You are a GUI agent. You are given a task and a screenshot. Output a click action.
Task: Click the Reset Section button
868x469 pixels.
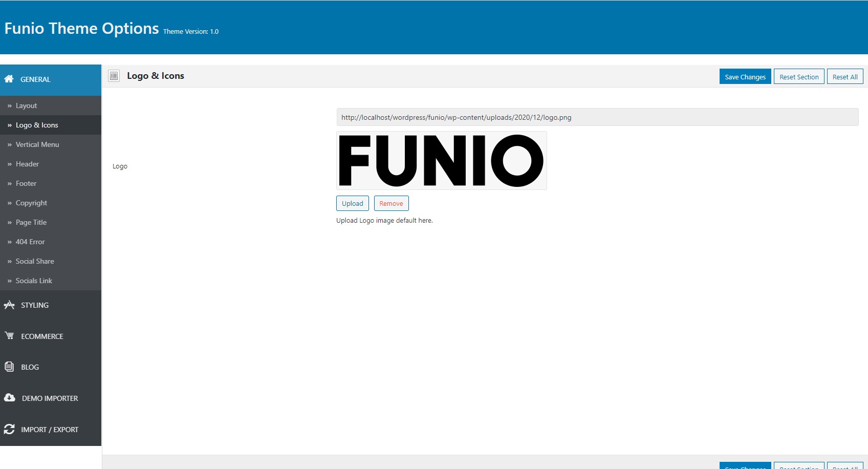[x=799, y=77]
